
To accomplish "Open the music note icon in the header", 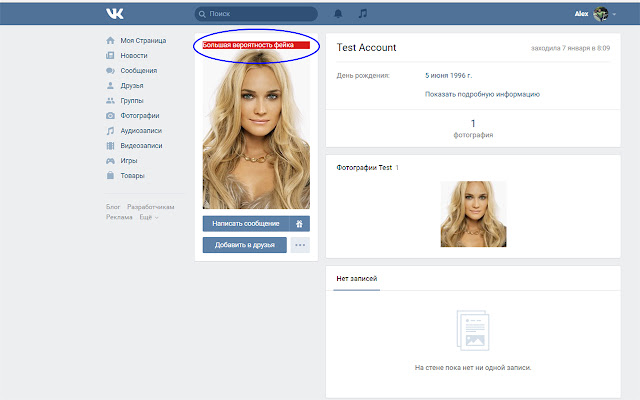I will tap(362, 14).
